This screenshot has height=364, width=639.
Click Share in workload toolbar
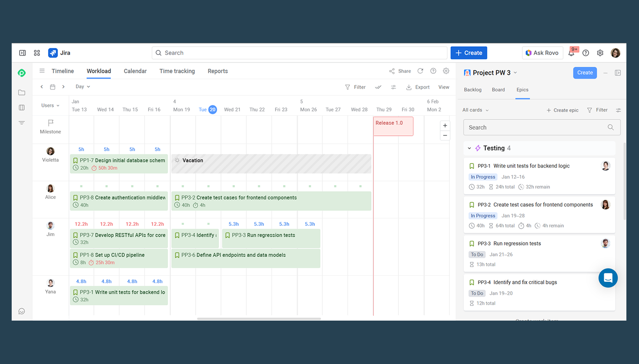[x=400, y=71]
